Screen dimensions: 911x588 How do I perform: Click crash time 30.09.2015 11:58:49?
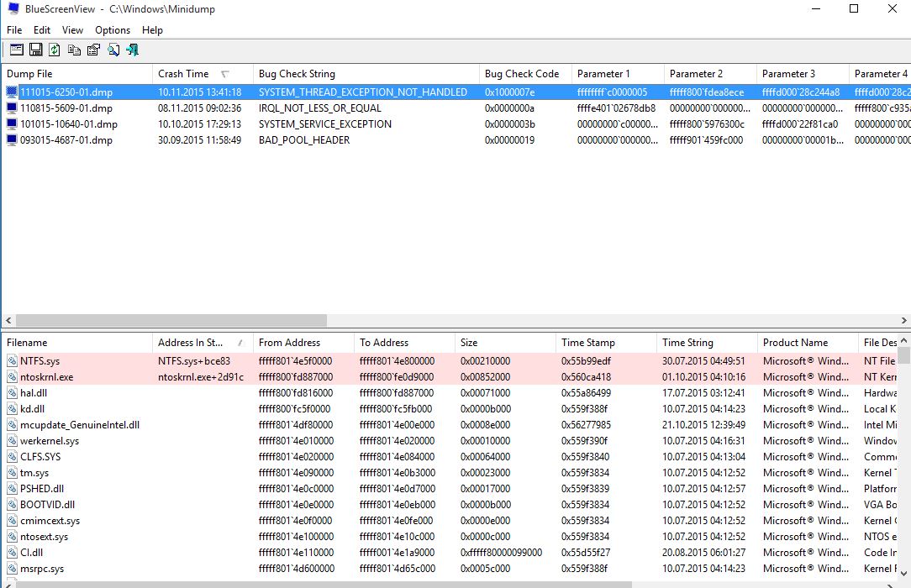coord(199,140)
